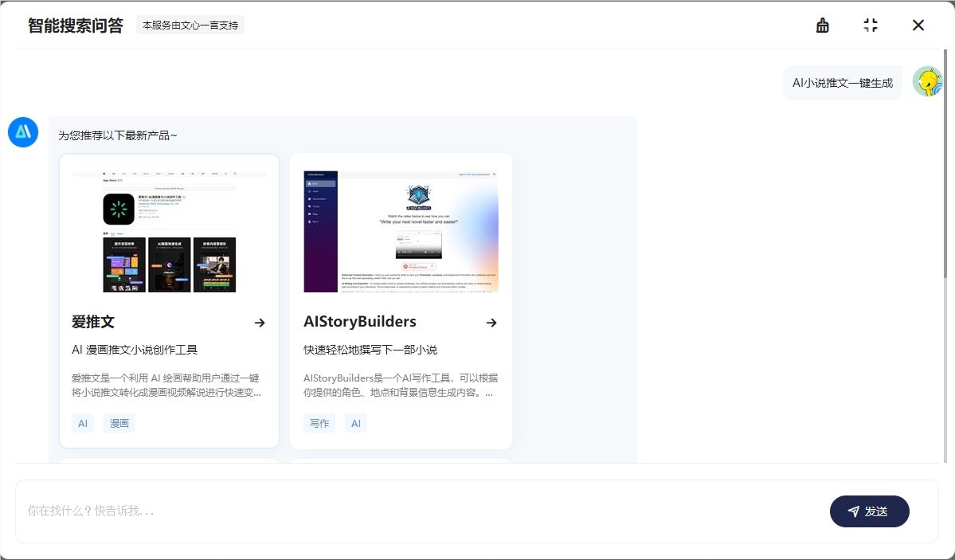Viewport: 955px width, 560px height.
Task: Click the user message AI小说推文一键生成
Action: (x=843, y=83)
